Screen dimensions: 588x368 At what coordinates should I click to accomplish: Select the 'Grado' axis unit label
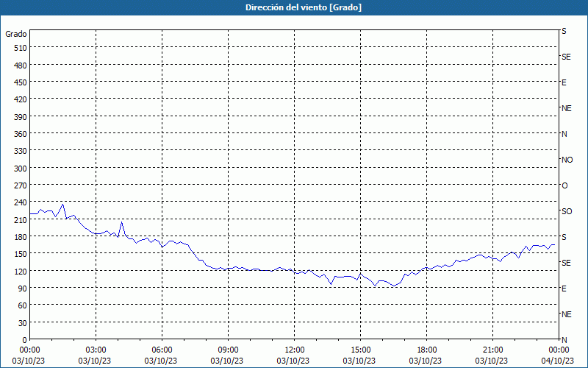pos(15,34)
